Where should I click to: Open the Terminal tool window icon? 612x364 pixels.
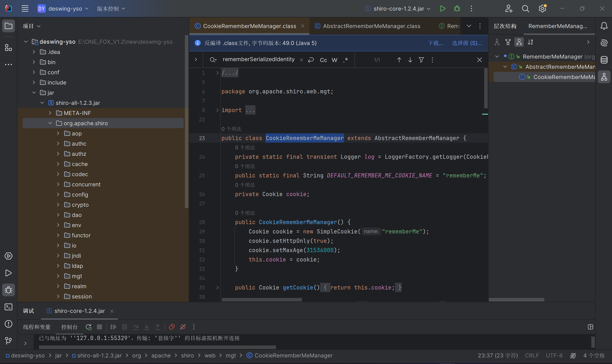(x=8, y=307)
